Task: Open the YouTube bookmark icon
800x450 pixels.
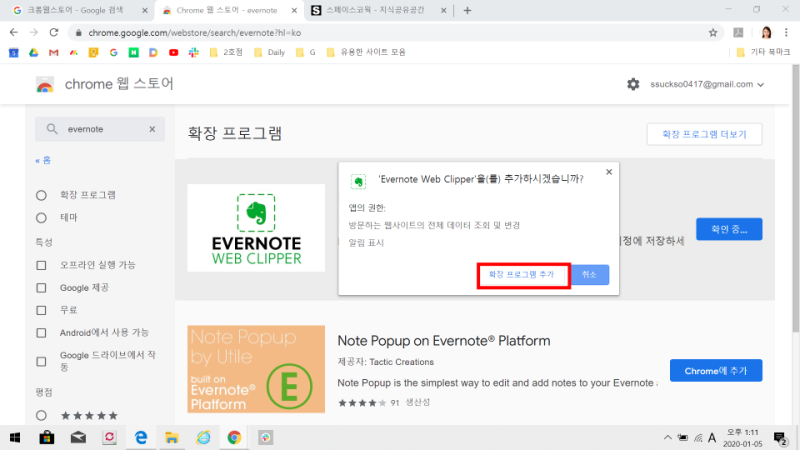Action: (x=173, y=53)
